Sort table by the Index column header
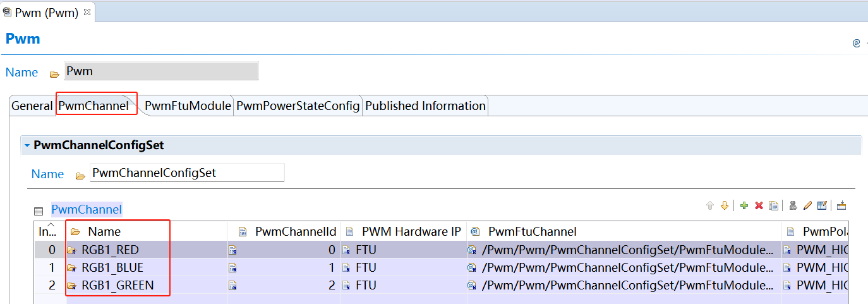The width and height of the screenshot is (868, 304). coord(48,231)
